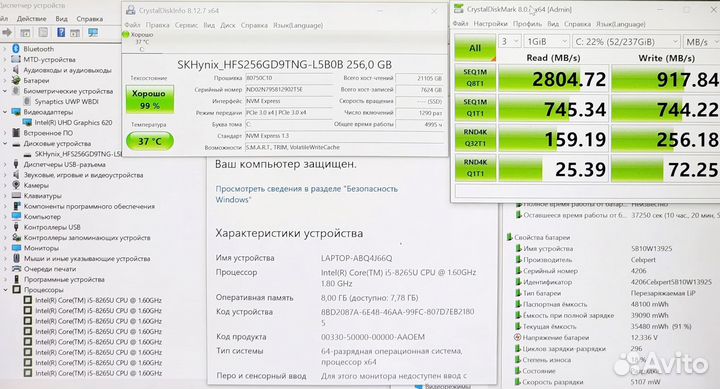Run the SEQ1M Q1T1 test button

[475, 107]
